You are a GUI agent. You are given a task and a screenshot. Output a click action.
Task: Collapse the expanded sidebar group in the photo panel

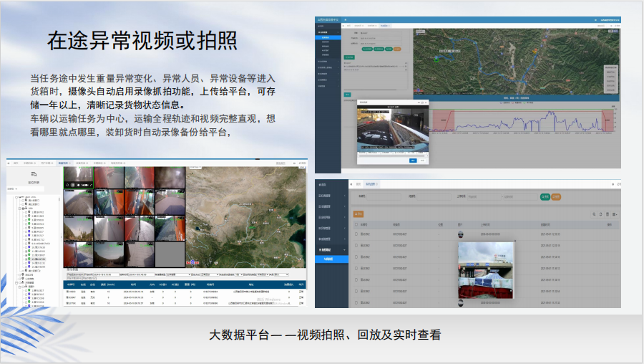click(331, 249)
